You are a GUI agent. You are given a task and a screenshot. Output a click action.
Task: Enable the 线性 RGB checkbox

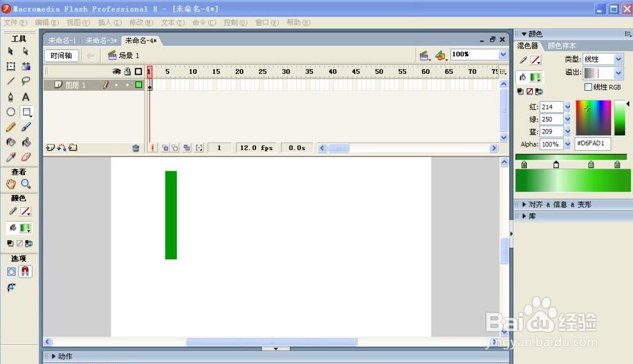(588, 87)
